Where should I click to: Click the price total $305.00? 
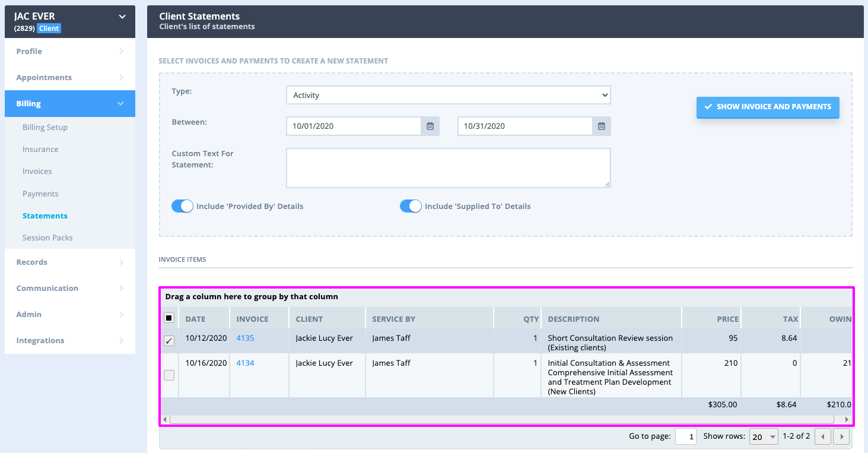(723, 404)
